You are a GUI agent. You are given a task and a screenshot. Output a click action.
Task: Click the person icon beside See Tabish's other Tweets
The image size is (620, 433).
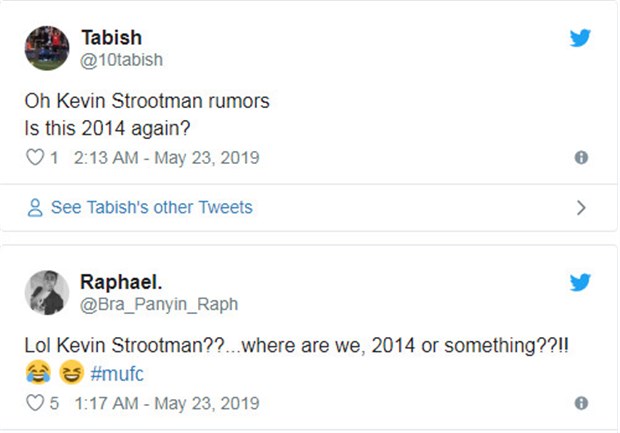point(35,208)
